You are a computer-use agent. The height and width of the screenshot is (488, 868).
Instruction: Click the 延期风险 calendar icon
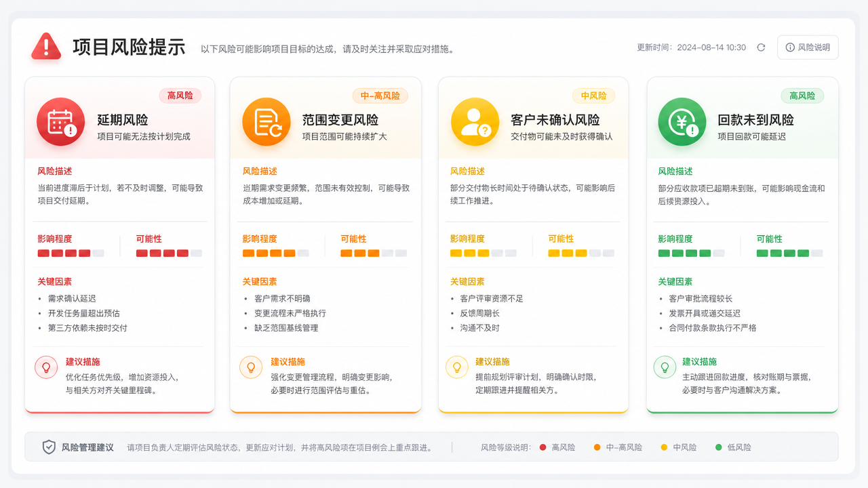(61, 122)
